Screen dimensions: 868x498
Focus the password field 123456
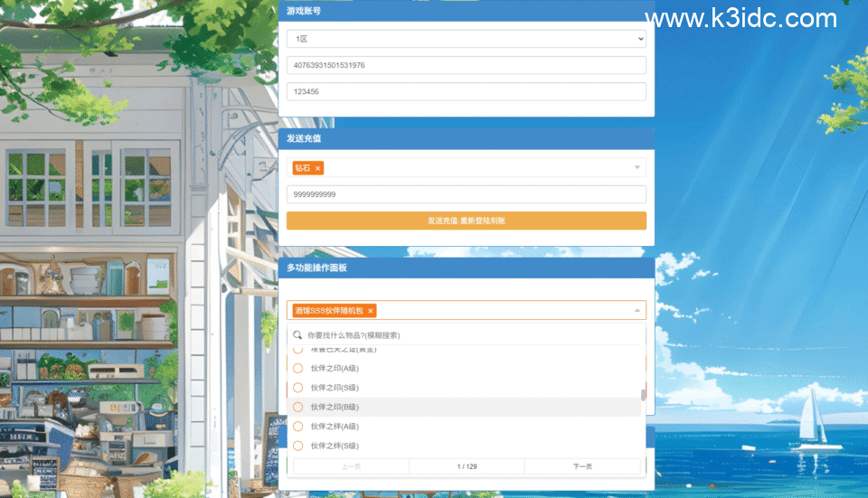point(467,92)
